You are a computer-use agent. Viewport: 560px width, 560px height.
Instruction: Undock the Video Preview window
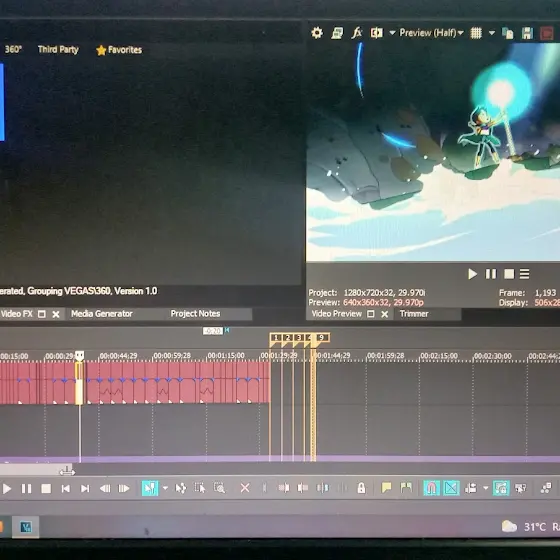[371, 314]
